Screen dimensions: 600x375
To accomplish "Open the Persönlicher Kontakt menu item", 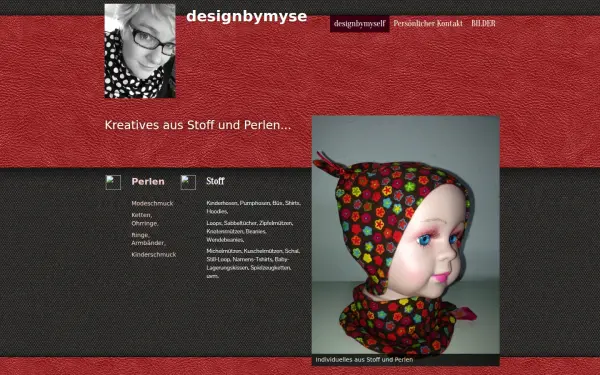I will point(428,24).
